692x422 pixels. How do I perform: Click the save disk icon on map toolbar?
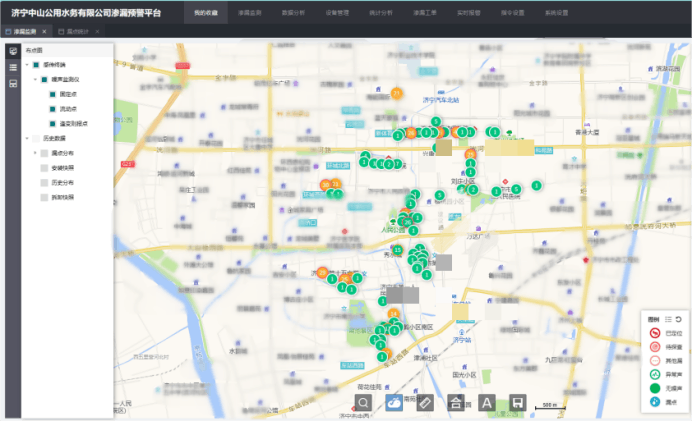coord(518,402)
